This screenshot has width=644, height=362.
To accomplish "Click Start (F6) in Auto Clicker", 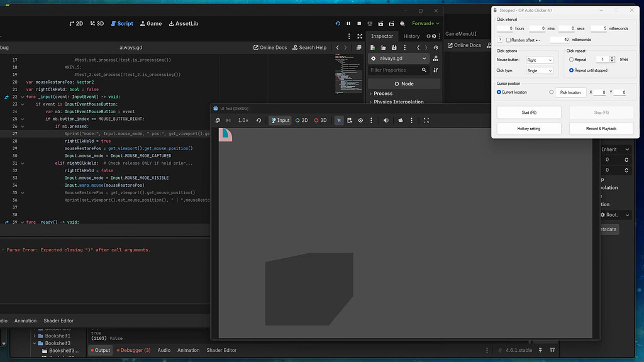I will pyautogui.click(x=529, y=112).
